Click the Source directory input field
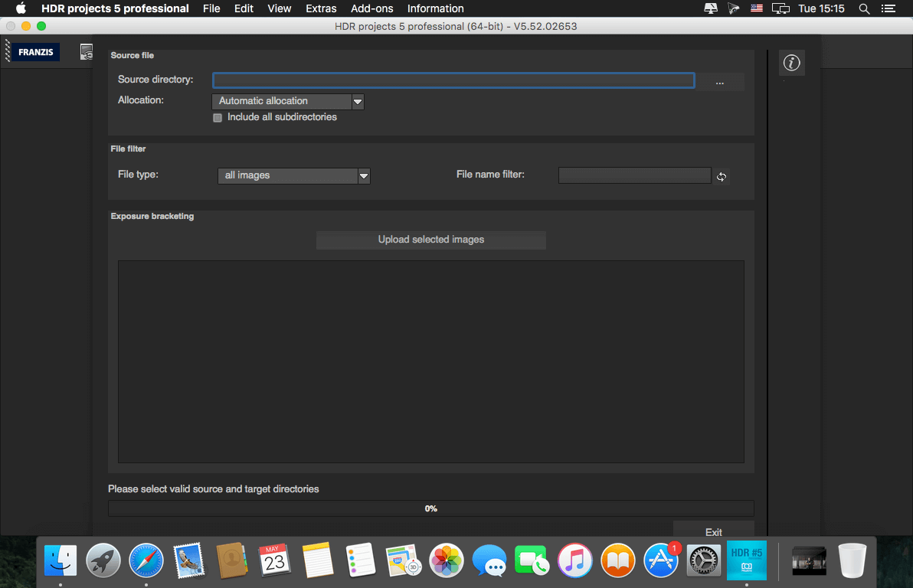The height and width of the screenshot is (588, 913). [453, 80]
